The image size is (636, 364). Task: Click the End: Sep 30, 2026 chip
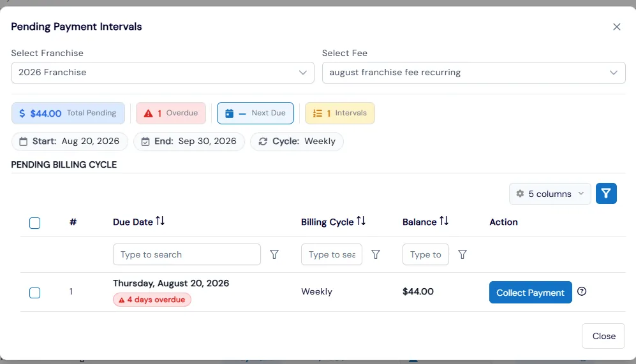pyautogui.click(x=189, y=142)
